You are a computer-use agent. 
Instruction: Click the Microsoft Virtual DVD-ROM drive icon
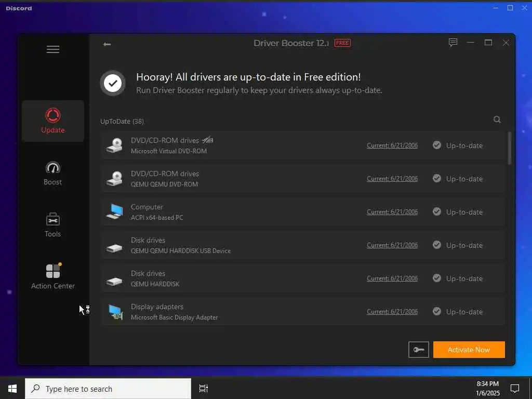click(114, 145)
